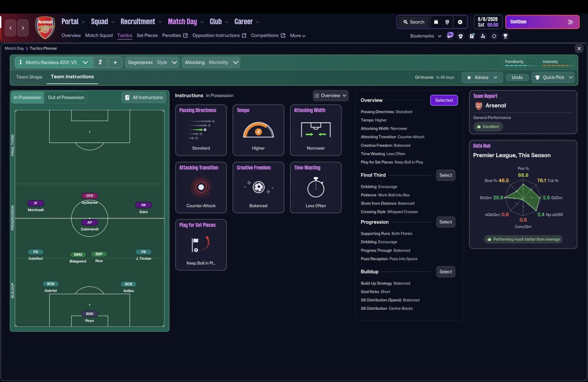Open the Attacking Transition instruction card
The image size is (588, 382).
click(201, 188)
